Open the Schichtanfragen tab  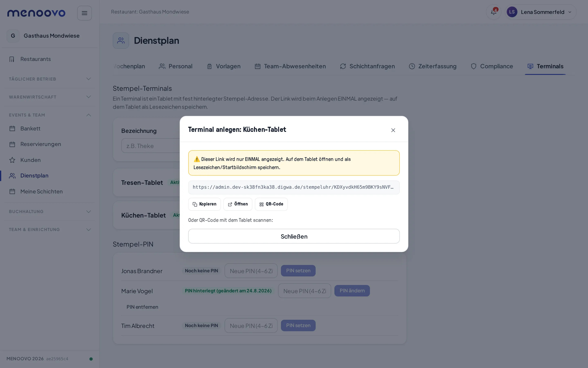click(x=367, y=66)
